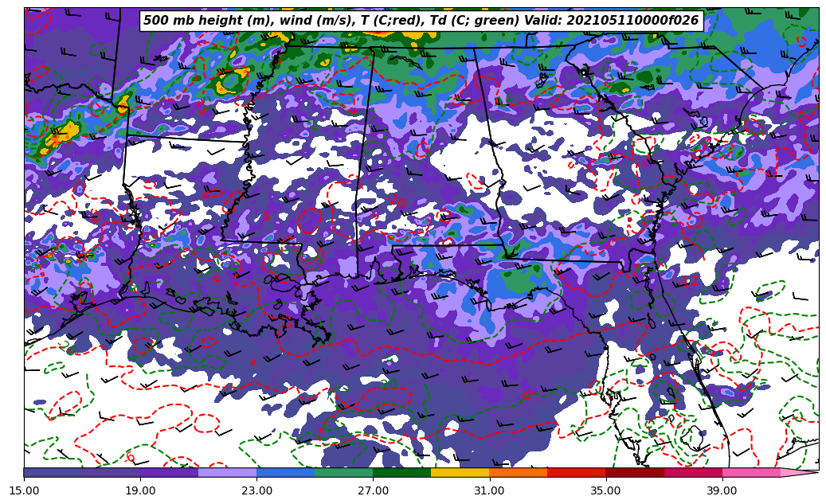Click the 500 mb height plot title
This screenshot has height=504, width=826.
pos(421,21)
